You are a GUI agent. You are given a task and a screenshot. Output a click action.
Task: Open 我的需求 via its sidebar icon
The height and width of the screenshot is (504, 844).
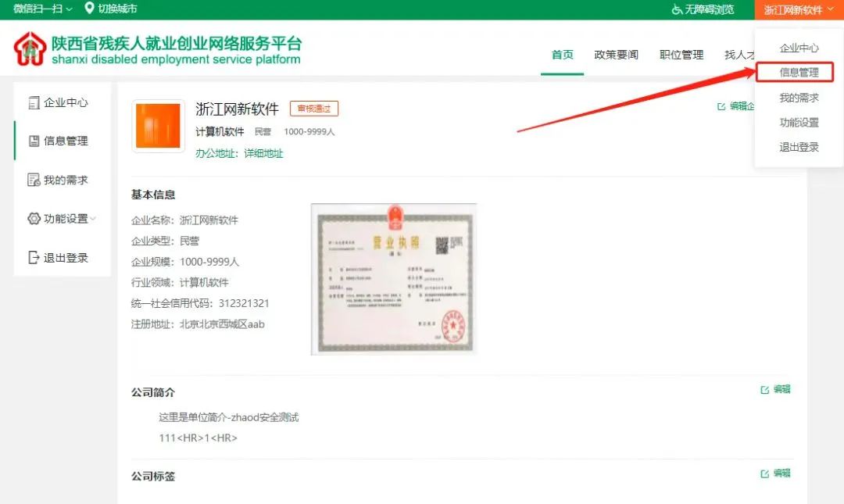(x=34, y=180)
